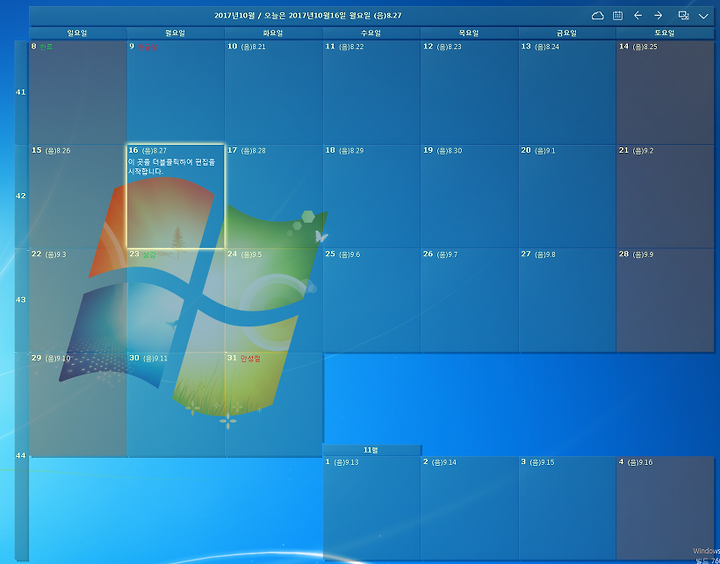720x564 pixels.
Task: Click the 11월 month label
Action: tap(371, 450)
